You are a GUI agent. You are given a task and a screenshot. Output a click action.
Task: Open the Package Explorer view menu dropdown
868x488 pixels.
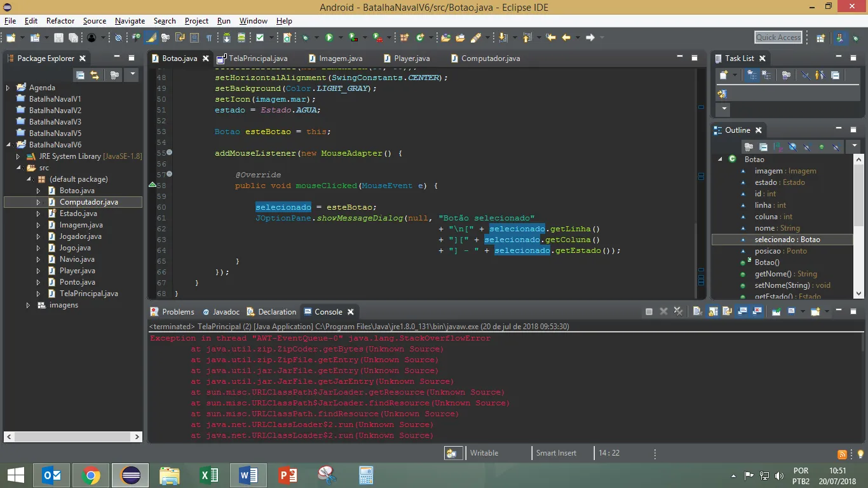(132, 75)
